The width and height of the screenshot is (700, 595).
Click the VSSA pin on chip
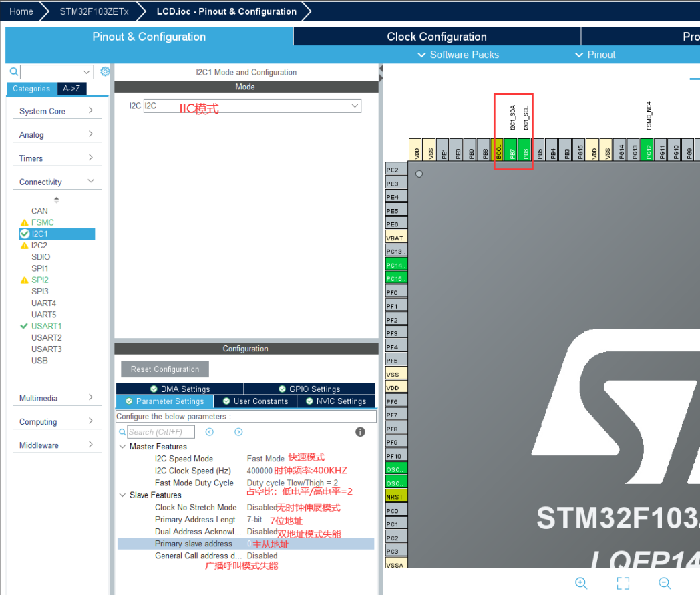(x=397, y=565)
